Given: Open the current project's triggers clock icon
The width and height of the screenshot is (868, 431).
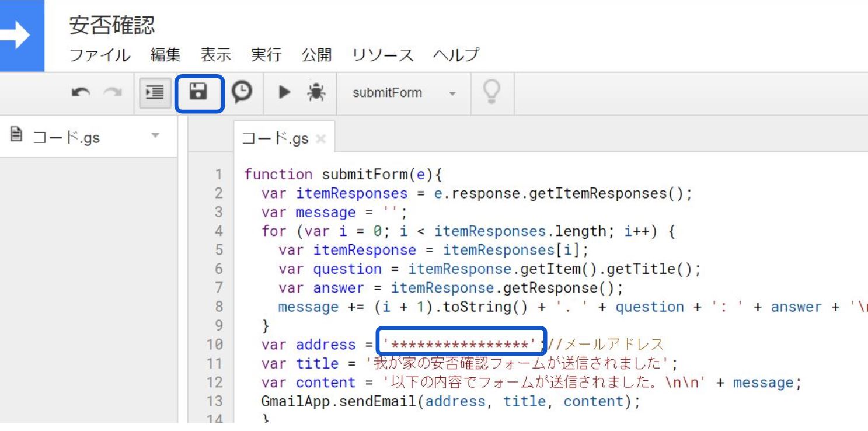Looking at the screenshot, I should [242, 92].
